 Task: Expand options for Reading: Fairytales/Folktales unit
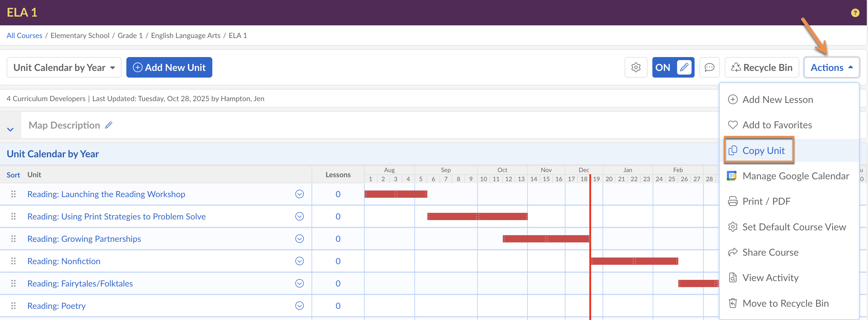(x=299, y=283)
